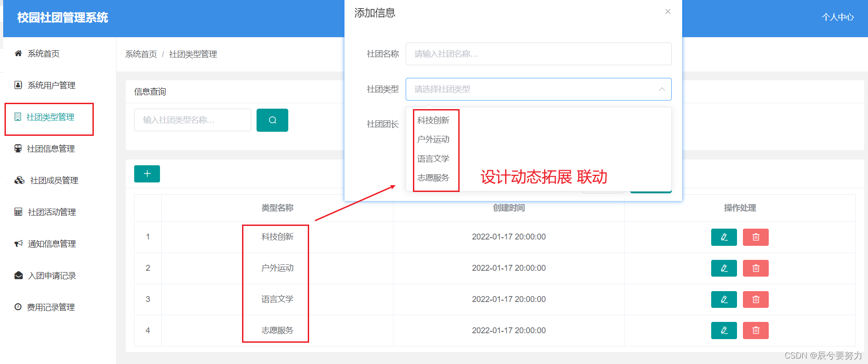Click the 信息查询 panel heading
Viewport: 868px width, 364px height.
pos(150,92)
